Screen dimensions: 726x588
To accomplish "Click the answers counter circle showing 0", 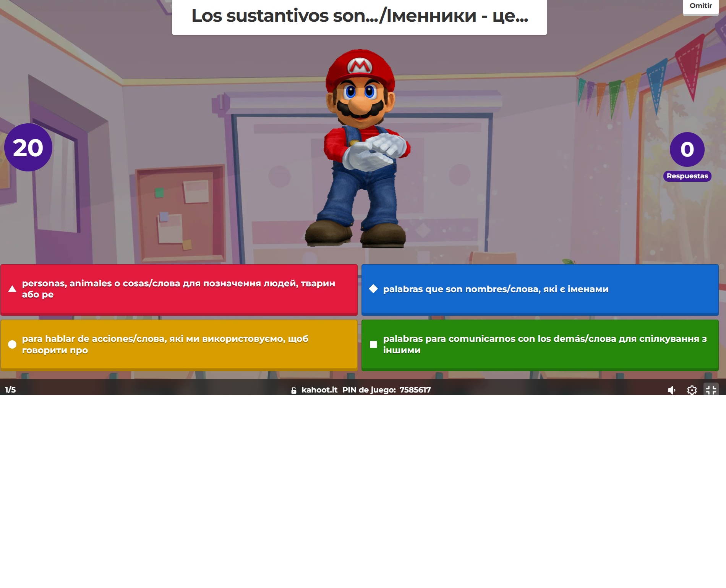I will [x=687, y=149].
